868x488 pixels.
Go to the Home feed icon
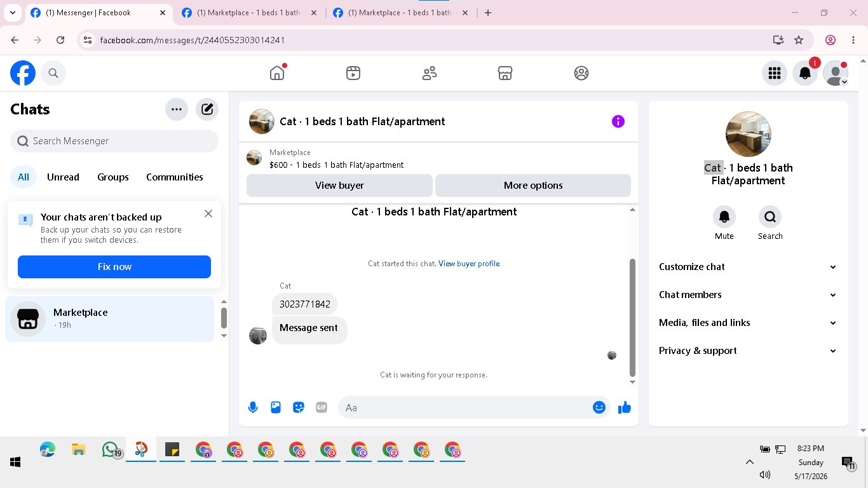[x=277, y=73]
